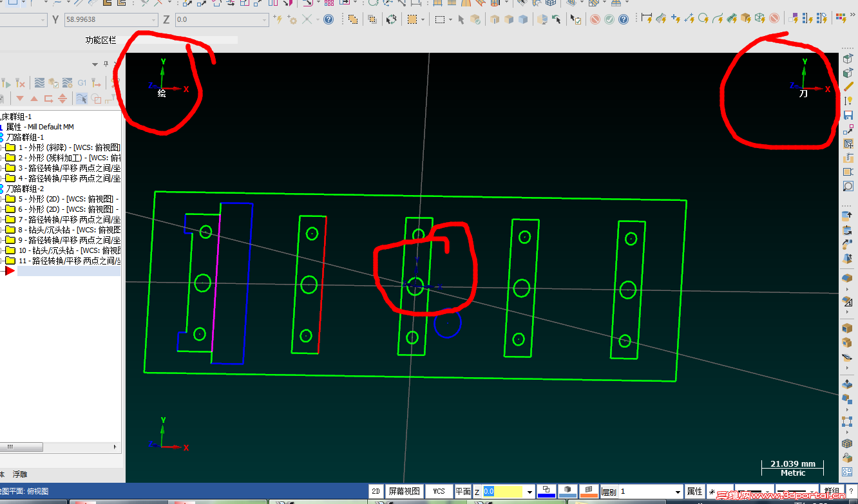Click the 层别 level button
Image resolution: width=858 pixels, height=504 pixels.
click(609, 491)
